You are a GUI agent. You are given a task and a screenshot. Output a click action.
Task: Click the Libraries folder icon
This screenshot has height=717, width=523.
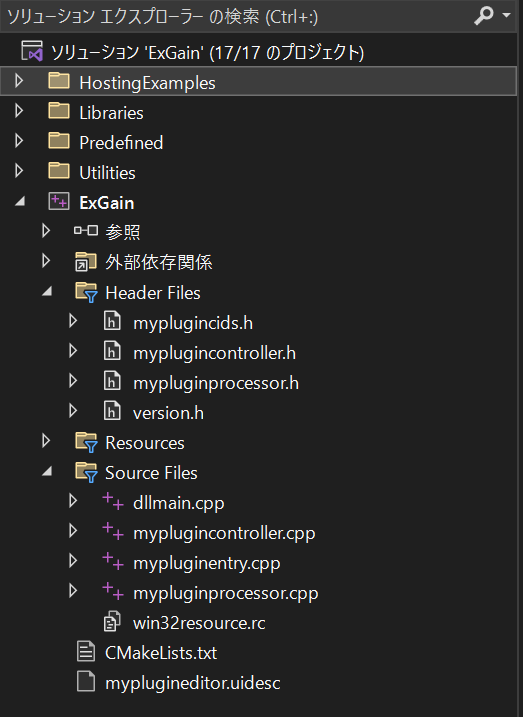point(59,111)
